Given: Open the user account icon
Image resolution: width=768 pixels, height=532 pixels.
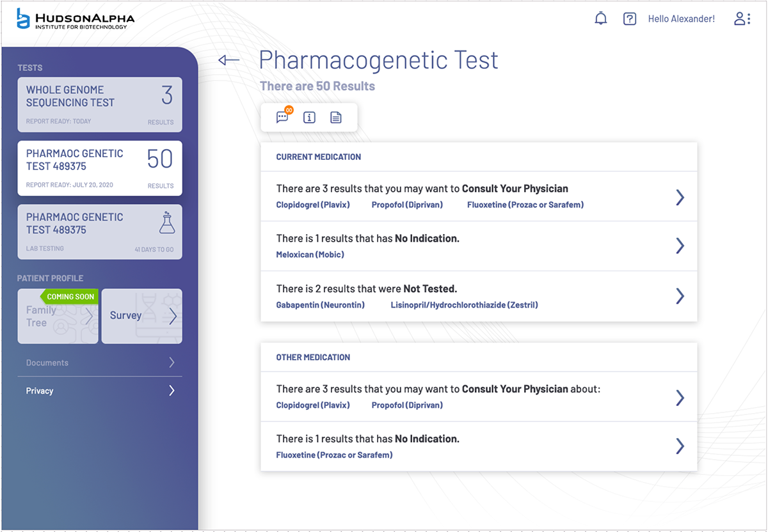Looking at the screenshot, I should [742, 19].
